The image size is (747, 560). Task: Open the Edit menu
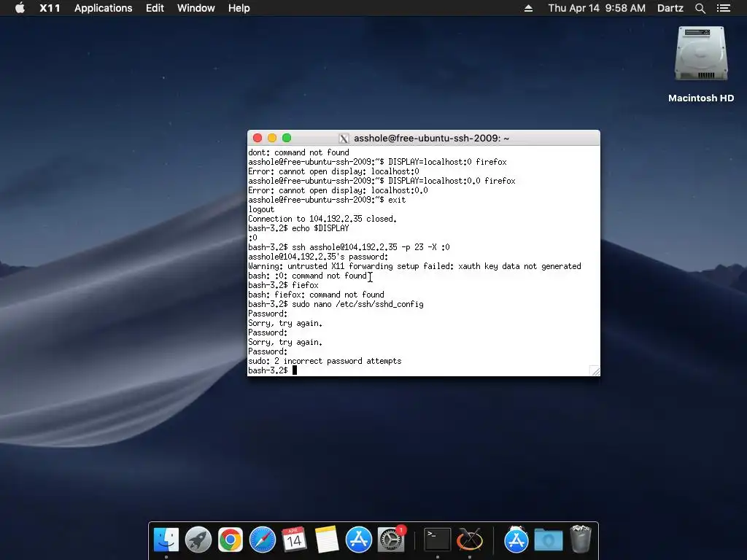pyautogui.click(x=155, y=8)
